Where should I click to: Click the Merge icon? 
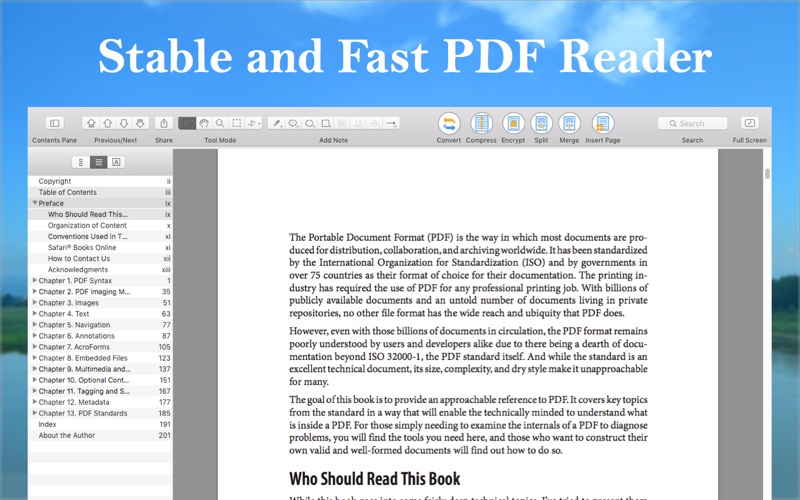[x=569, y=123]
